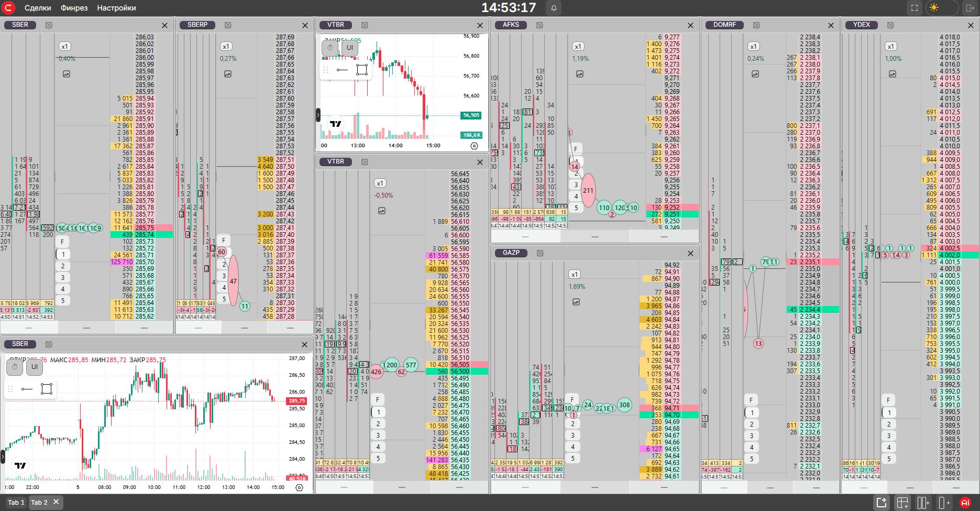This screenshot has width=980, height=511.
Task: Select the rectangle drawing tool on the SBER chart
Action: tap(47, 389)
